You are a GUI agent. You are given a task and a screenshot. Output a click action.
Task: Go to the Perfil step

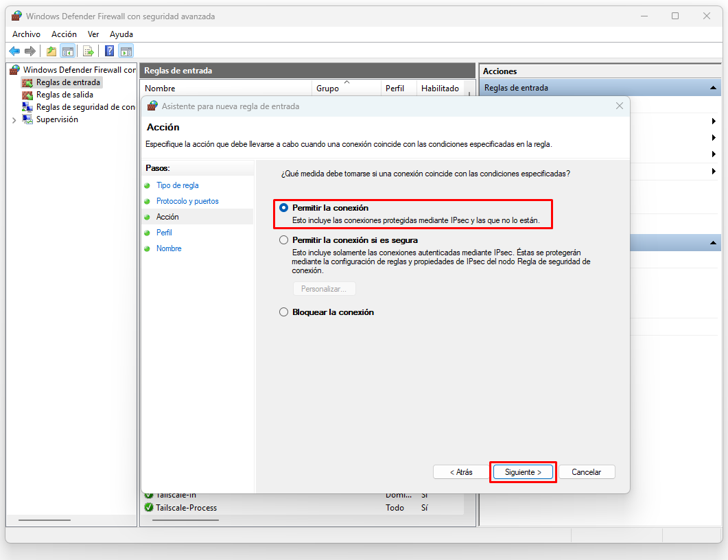click(x=164, y=233)
